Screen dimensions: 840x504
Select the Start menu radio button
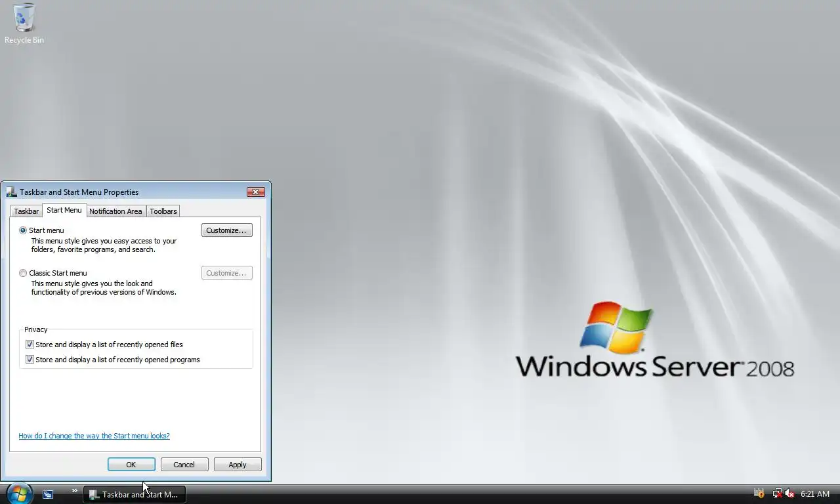(x=23, y=230)
